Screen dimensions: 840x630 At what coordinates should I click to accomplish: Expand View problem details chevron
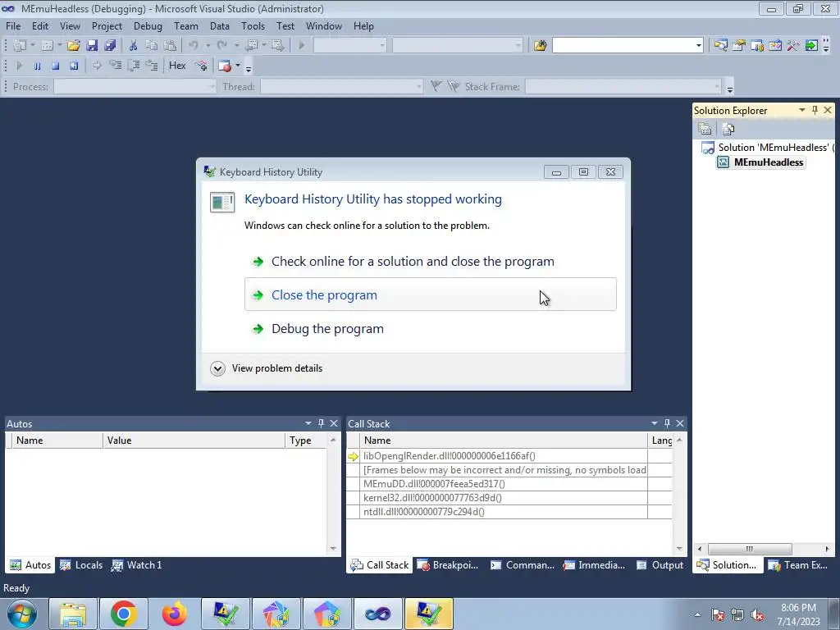click(x=217, y=368)
